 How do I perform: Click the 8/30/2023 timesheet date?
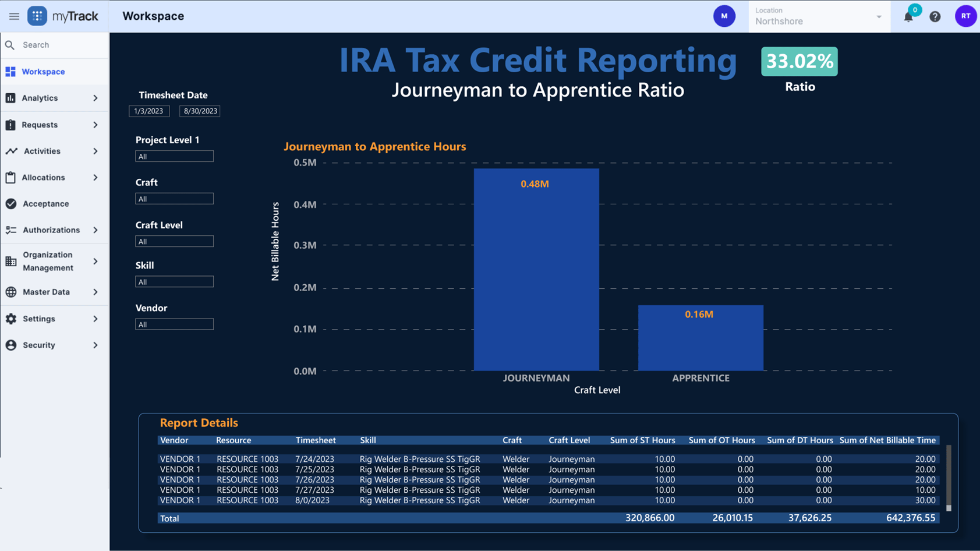200,111
